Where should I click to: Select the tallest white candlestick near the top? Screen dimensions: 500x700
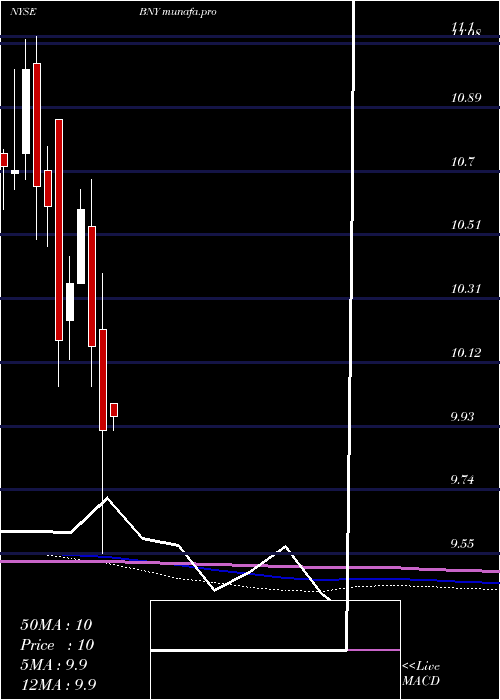[x=26, y=111]
